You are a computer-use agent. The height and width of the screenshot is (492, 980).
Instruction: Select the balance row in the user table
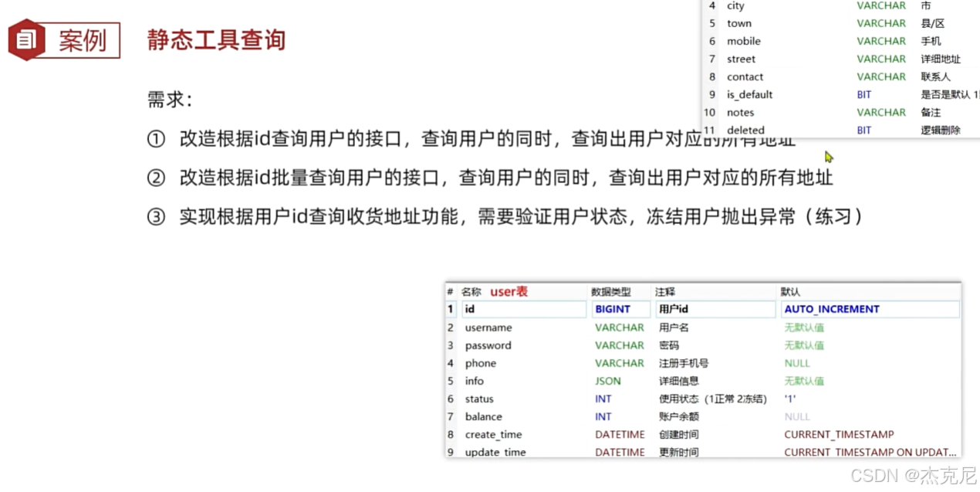(703, 416)
